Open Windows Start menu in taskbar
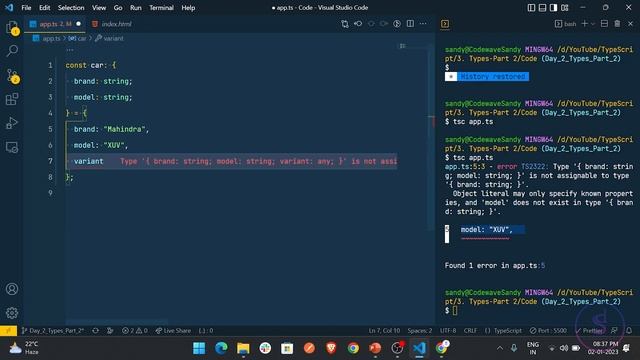 [x=199, y=348]
